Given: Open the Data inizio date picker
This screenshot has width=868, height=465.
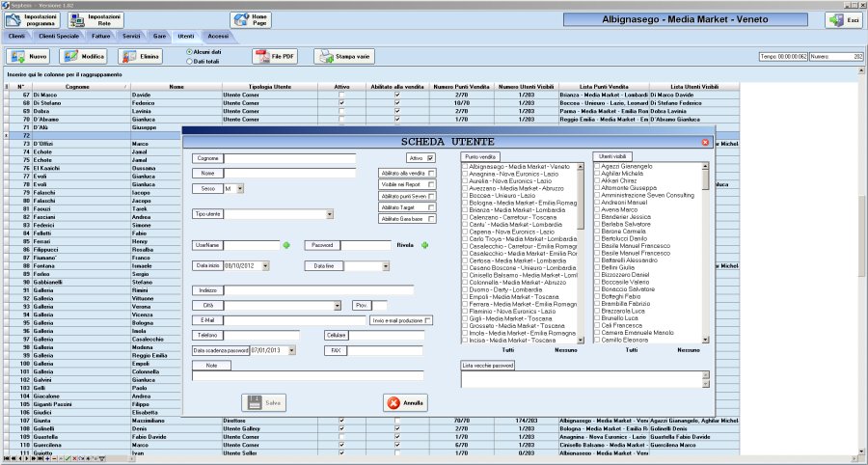Looking at the screenshot, I should coord(266,265).
